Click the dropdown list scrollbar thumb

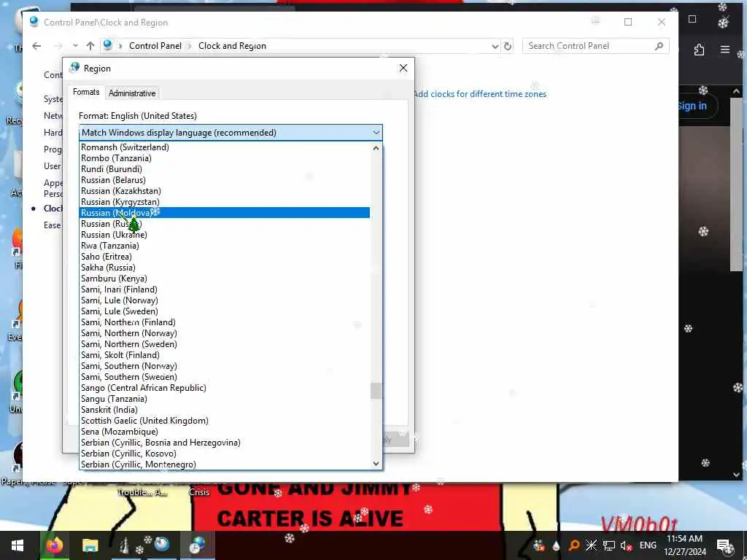[x=376, y=391]
